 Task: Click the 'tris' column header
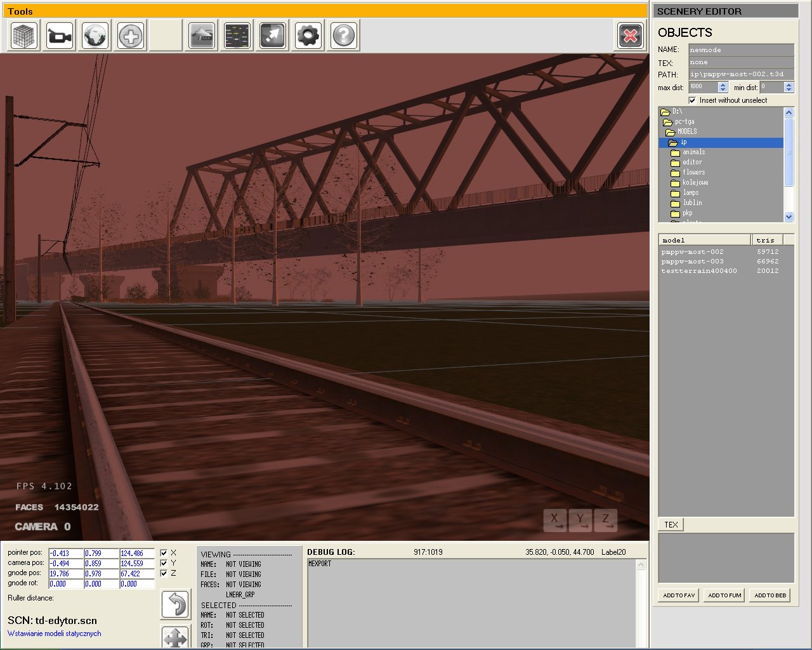(x=766, y=240)
